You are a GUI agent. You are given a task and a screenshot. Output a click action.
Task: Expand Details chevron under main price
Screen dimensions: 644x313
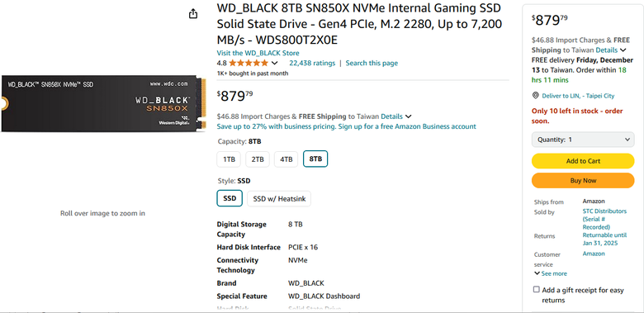[x=408, y=116]
